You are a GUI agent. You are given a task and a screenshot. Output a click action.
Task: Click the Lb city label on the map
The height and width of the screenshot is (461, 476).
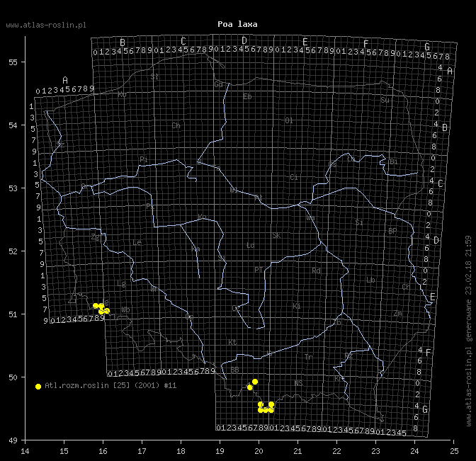tap(370, 280)
